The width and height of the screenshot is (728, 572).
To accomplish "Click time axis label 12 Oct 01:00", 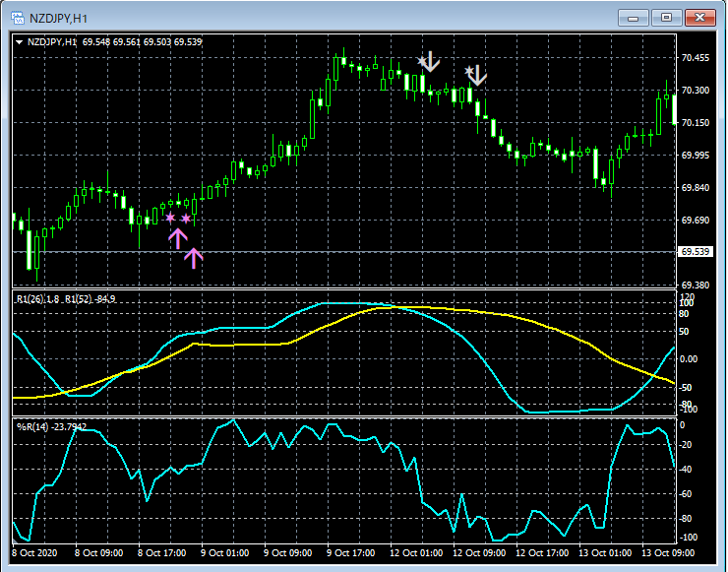I will coord(416,553).
